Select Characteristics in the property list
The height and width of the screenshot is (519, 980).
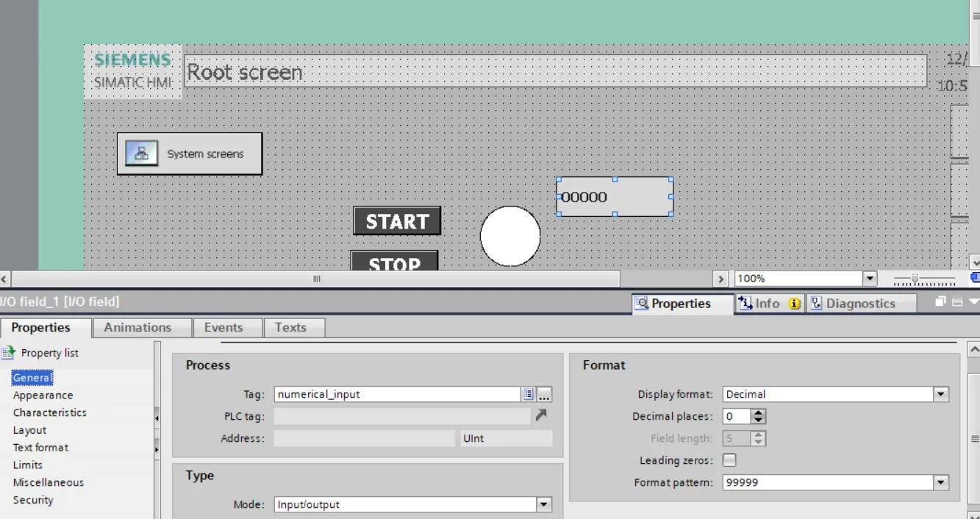49,412
